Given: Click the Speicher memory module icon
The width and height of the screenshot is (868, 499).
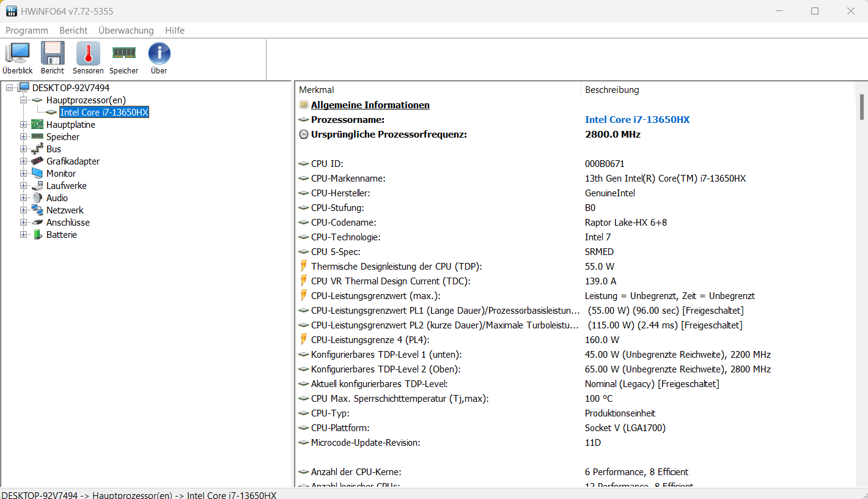Looking at the screenshot, I should click(x=123, y=54).
